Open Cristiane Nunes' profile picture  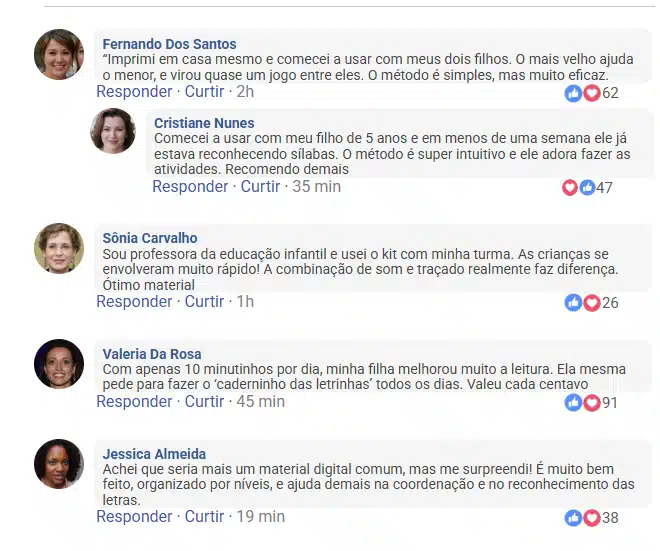[113, 131]
